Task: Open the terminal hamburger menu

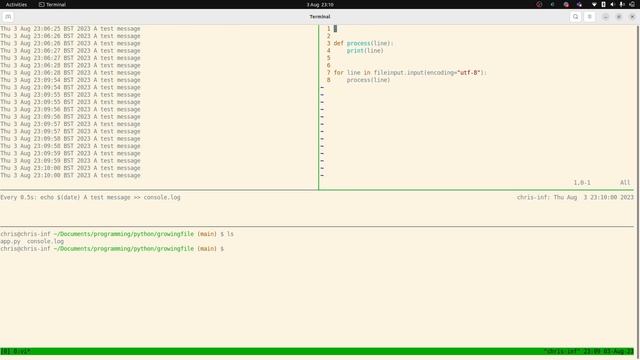Action: 589,17
